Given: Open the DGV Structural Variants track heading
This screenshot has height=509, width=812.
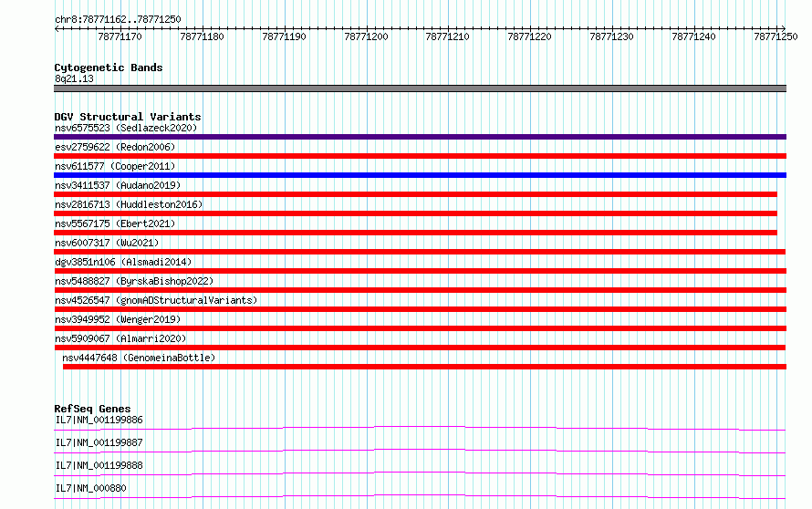Looking at the screenshot, I should tap(128, 117).
